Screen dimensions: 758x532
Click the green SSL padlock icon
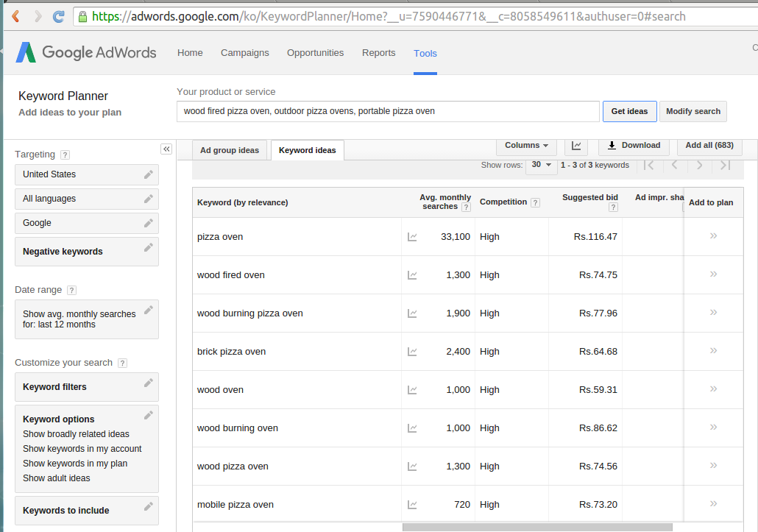(x=82, y=17)
